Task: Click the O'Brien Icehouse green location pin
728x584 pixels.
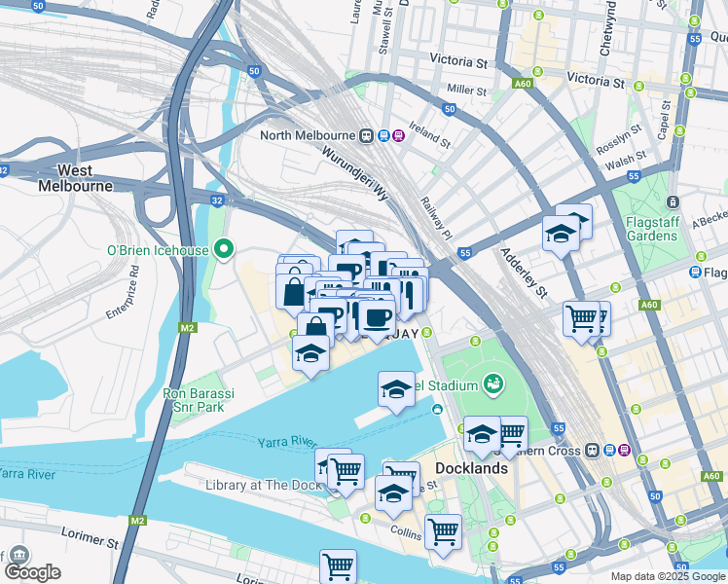Action: point(223,250)
